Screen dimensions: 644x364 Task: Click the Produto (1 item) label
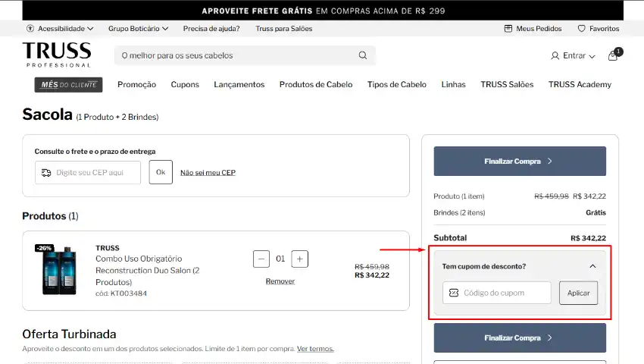point(459,196)
